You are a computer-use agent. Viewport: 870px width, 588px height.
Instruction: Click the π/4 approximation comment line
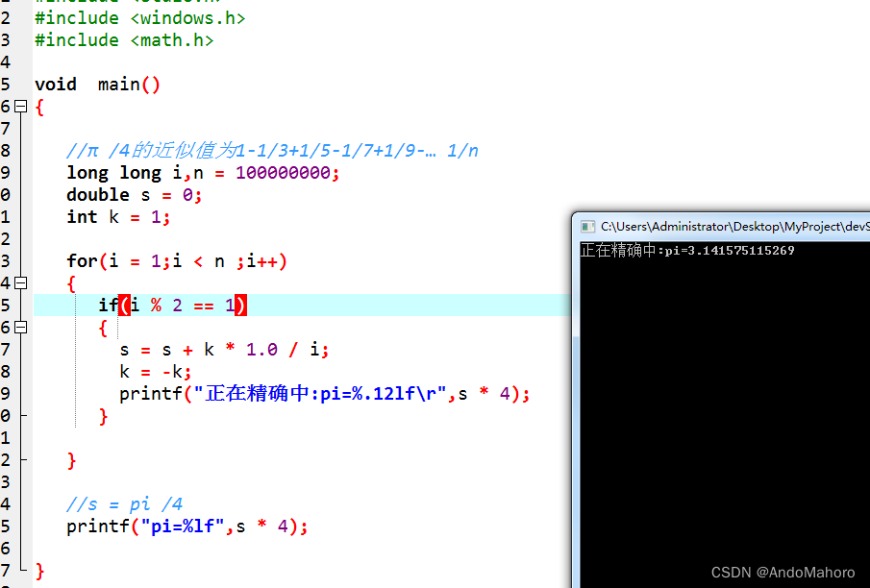(272, 150)
